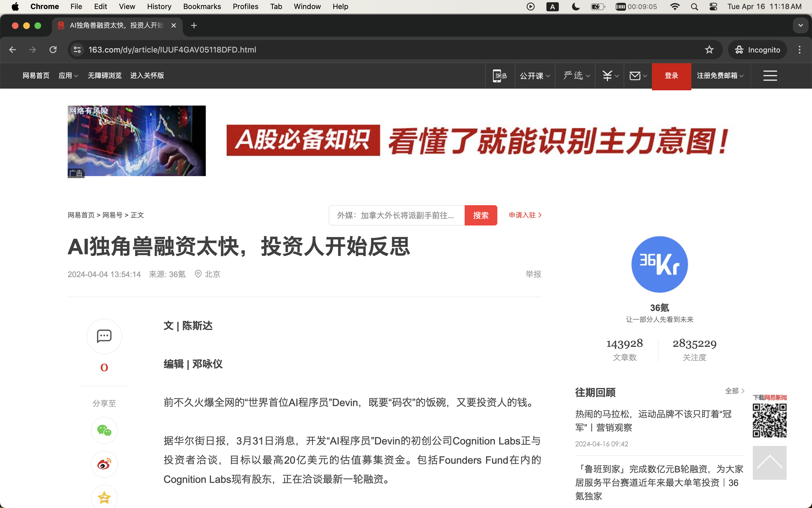Click the 143928 文章数 stat
Viewport: 812px width, 508px height.
tap(625, 350)
